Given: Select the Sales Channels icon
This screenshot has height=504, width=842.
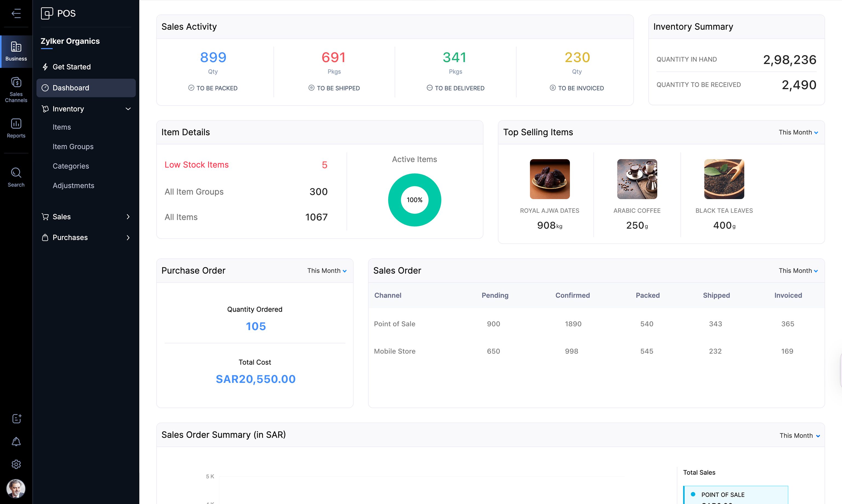Looking at the screenshot, I should tap(16, 89).
